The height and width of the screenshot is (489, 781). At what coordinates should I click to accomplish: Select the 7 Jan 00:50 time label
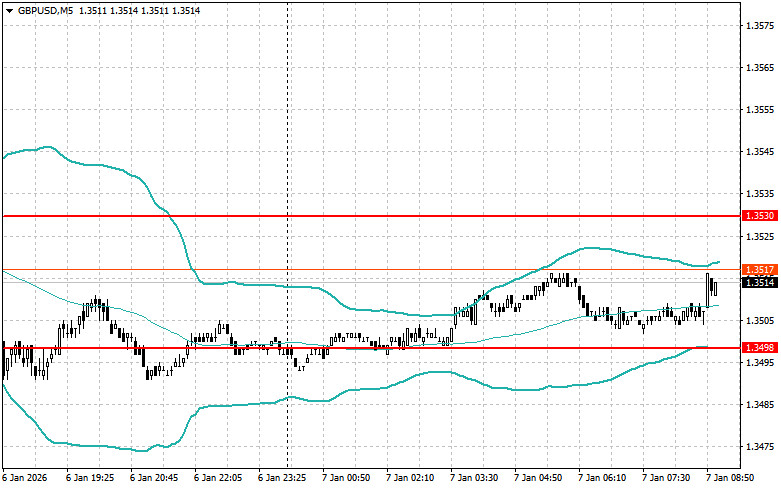click(x=346, y=478)
